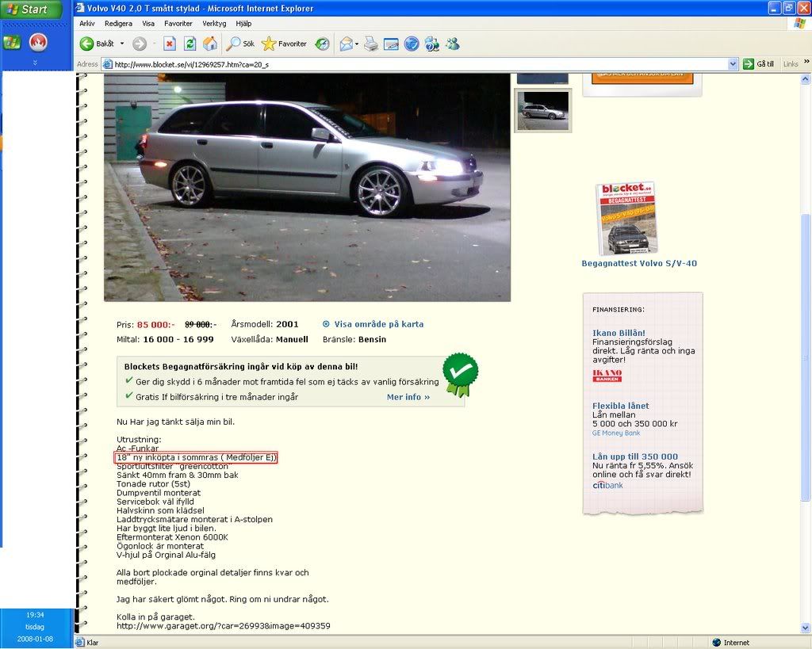Go to homepage via the Home icon
This screenshot has height=649, width=812.
210,44
